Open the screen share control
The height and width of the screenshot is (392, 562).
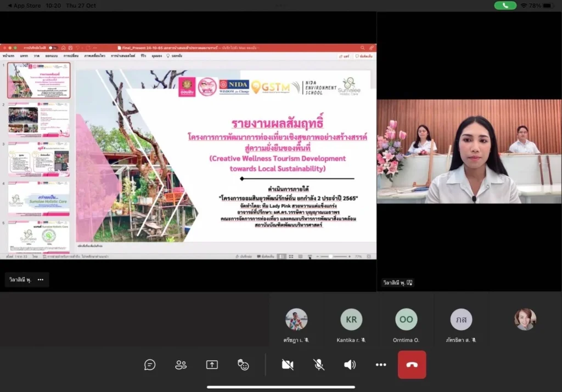click(x=212, y=365)
